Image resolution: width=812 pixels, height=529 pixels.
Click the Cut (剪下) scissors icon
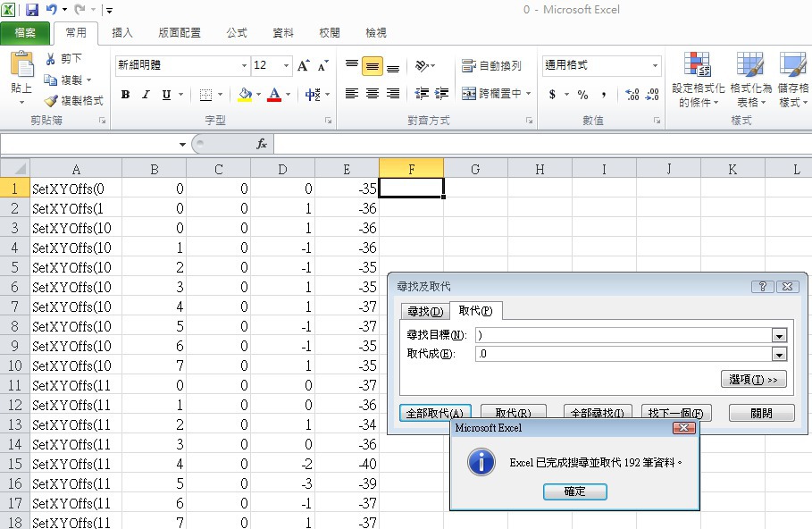coord(51,59)
